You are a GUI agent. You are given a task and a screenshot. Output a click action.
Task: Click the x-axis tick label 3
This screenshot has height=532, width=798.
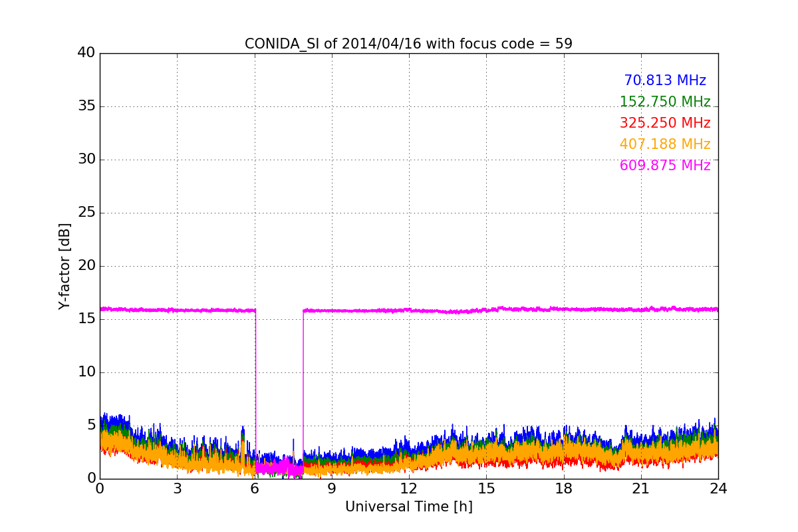point(177,489)
